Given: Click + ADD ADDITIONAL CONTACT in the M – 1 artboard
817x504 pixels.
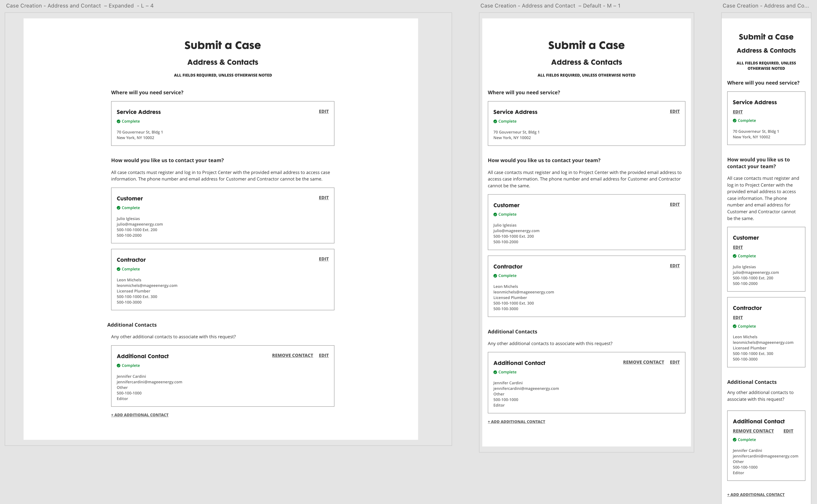Looking at the screenshot, I should (x=516, y=422).
